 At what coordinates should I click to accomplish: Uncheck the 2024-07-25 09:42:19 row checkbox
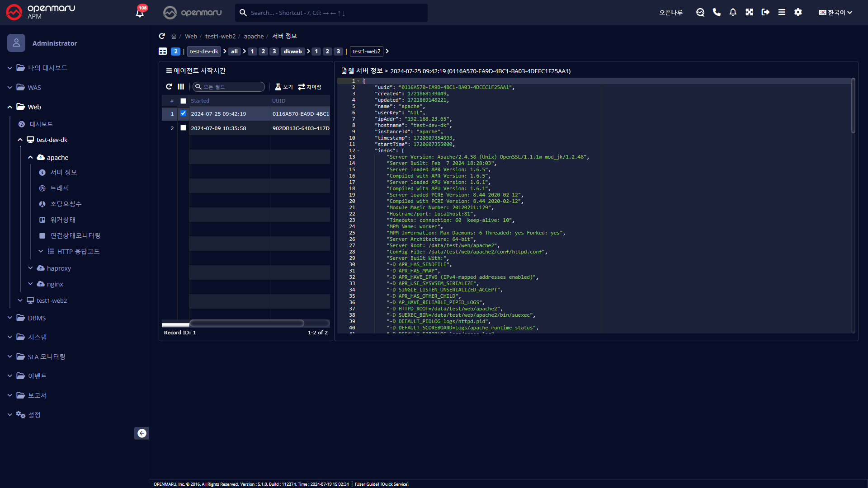coord(183,113)
